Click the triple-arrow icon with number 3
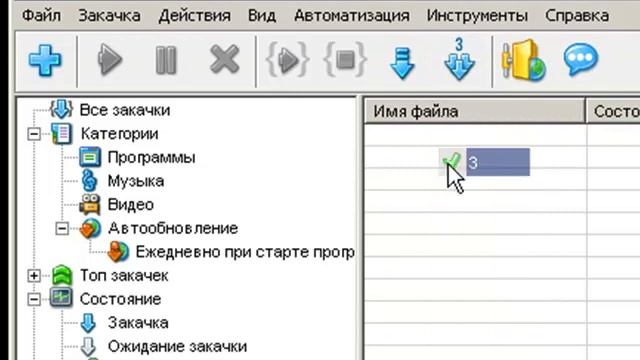 (459, 59)
